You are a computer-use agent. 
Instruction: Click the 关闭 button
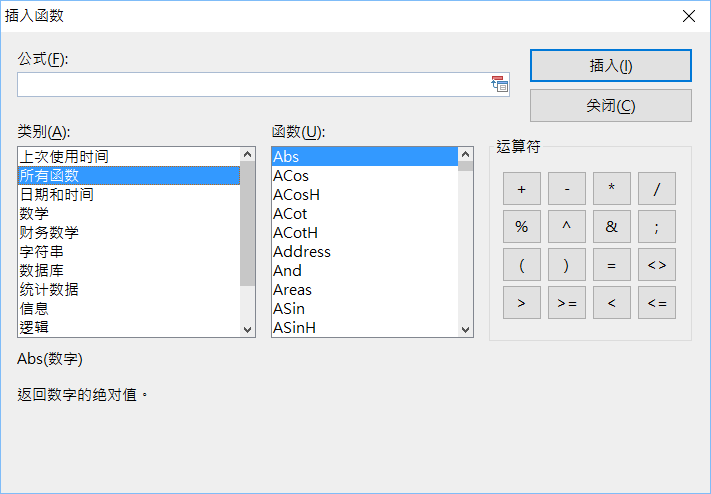tap(610, 105)
